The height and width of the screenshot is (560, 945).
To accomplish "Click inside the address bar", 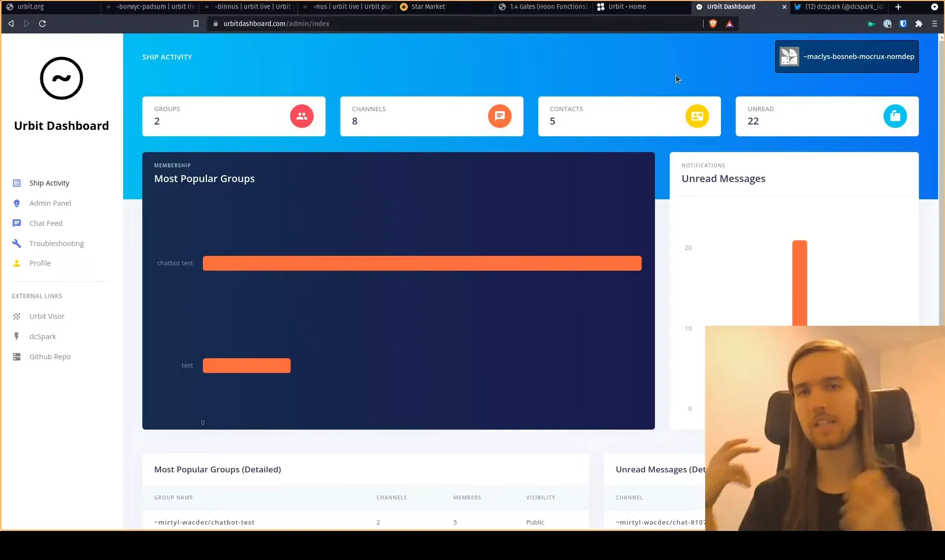I will point(345,23).
